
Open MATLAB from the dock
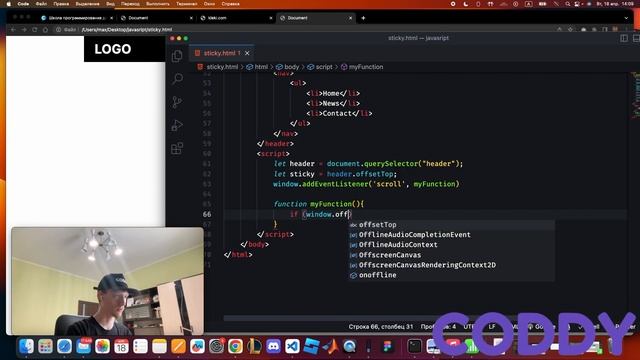[330, 347]
